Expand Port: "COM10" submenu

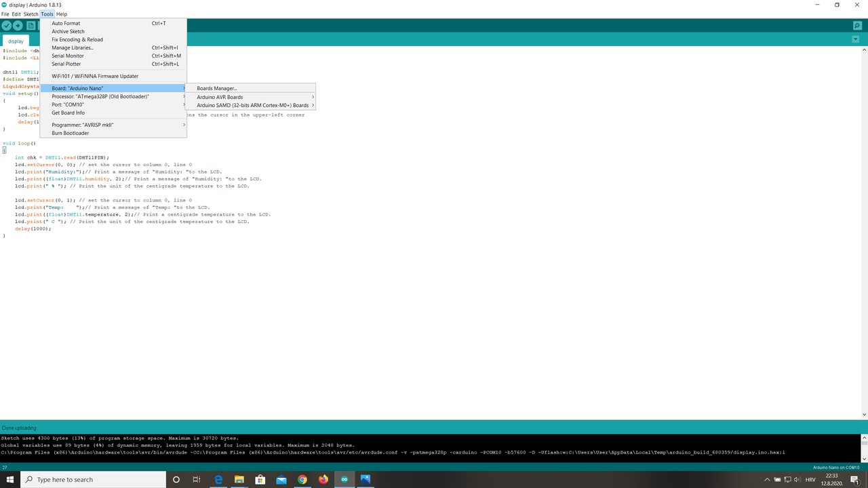click(113, 104)
